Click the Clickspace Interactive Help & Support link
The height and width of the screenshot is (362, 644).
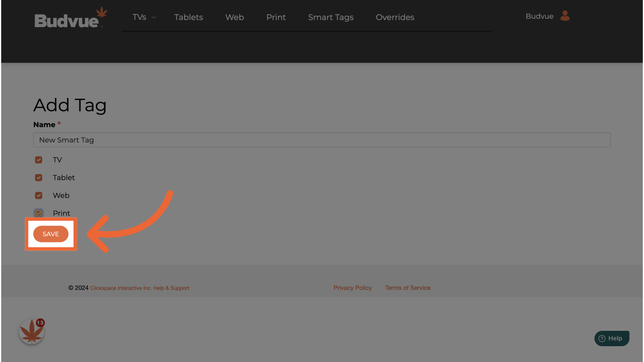pyautogui.click(x=140, y=288)
